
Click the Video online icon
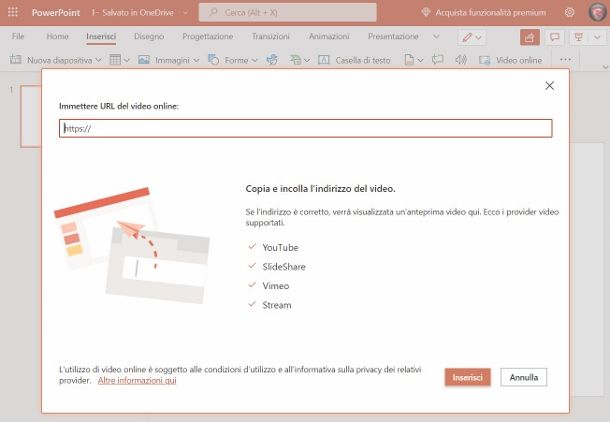tap(485, 60)
